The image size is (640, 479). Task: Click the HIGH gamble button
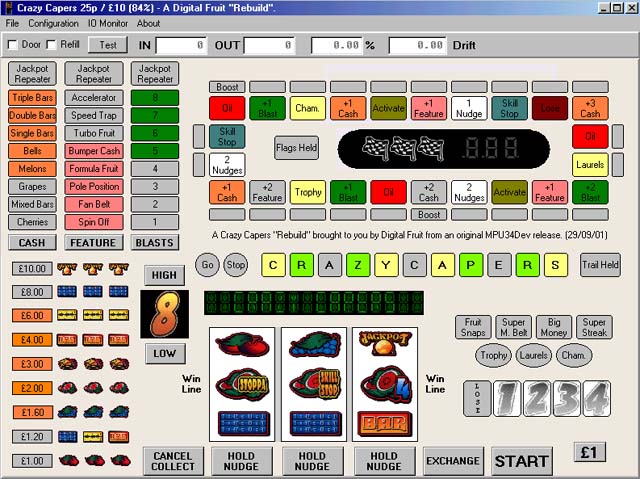(164, 275)
